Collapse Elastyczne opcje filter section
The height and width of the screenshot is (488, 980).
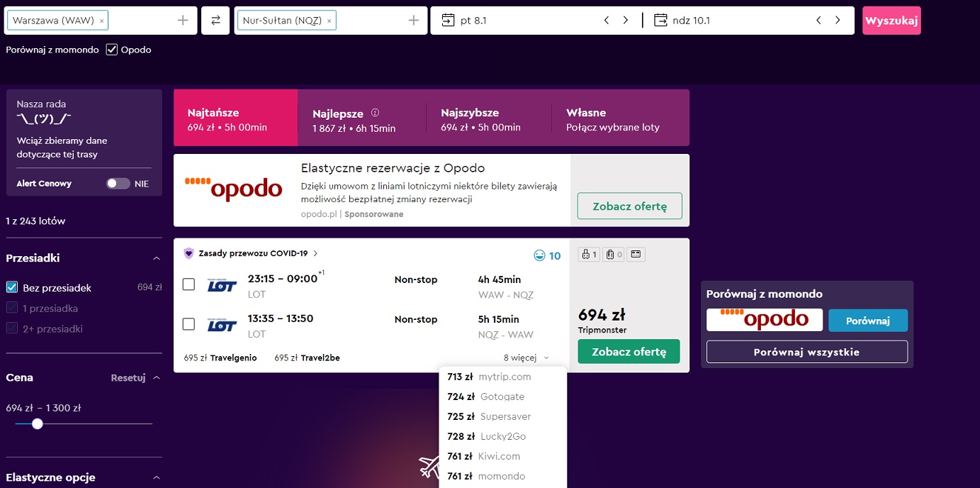coord(157,477)
